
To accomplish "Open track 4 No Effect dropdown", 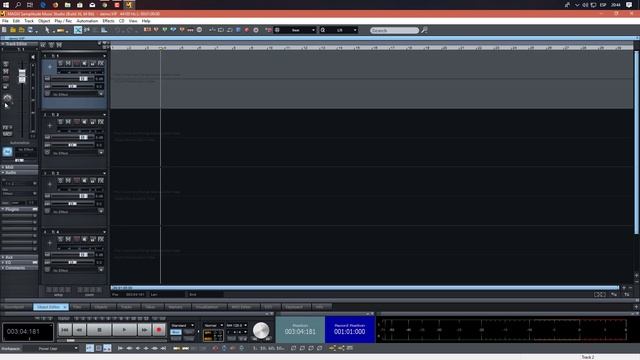I will tap(101, 270).
